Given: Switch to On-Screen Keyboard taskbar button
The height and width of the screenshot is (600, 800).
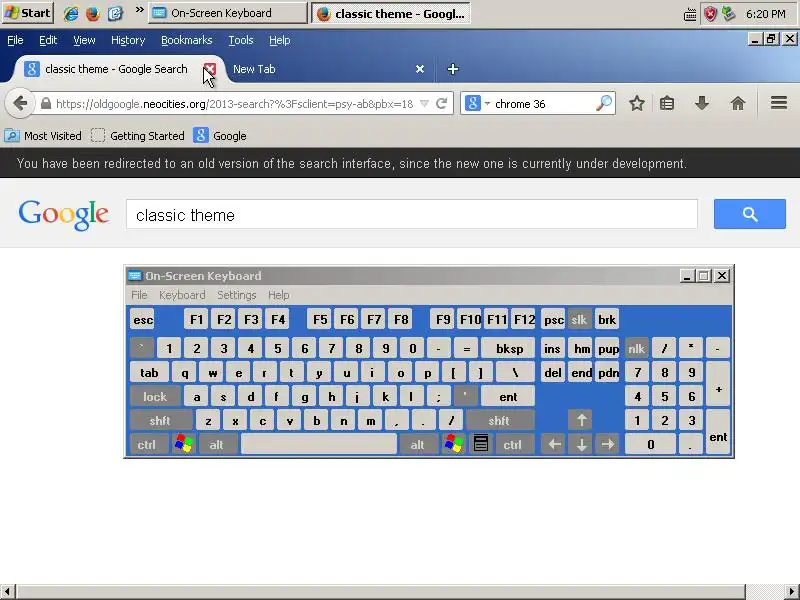Looking at the screenshot, I should point(228,13).
